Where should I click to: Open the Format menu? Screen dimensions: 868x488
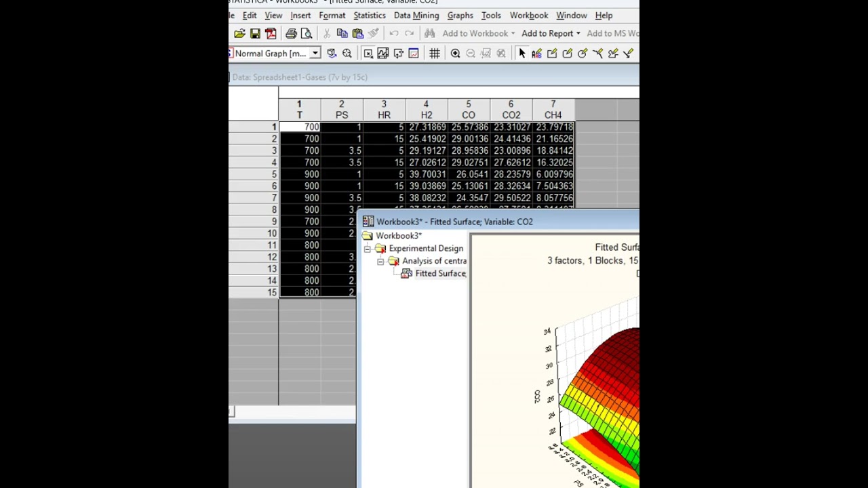pos(332,16)
